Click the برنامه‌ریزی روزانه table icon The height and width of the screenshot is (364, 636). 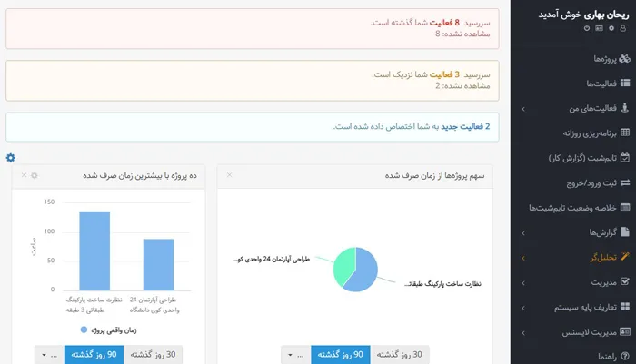pos(625,133)
